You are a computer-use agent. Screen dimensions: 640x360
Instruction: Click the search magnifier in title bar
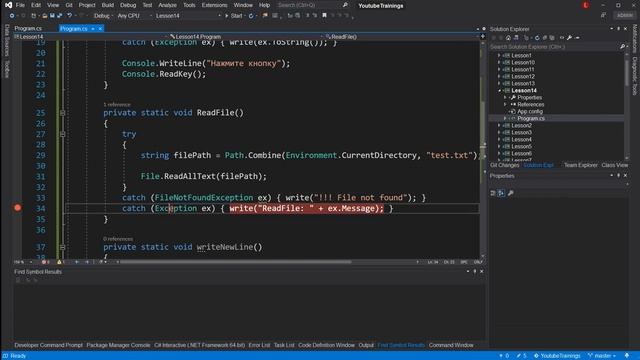(345, 5)
